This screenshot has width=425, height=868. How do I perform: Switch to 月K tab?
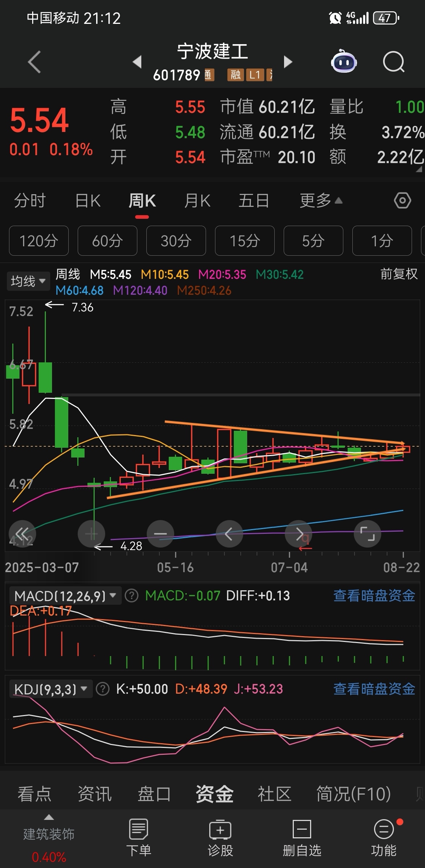tap(197, 200)
